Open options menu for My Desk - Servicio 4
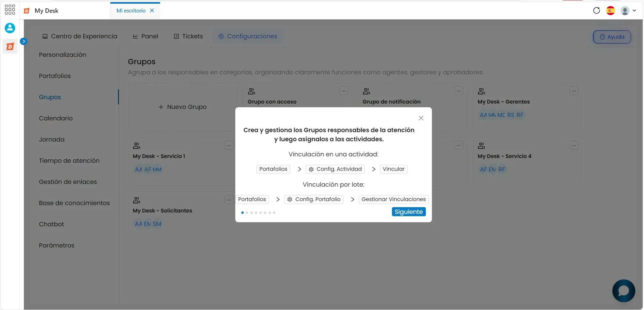644x310 pixels. click(x=574, y=145)
